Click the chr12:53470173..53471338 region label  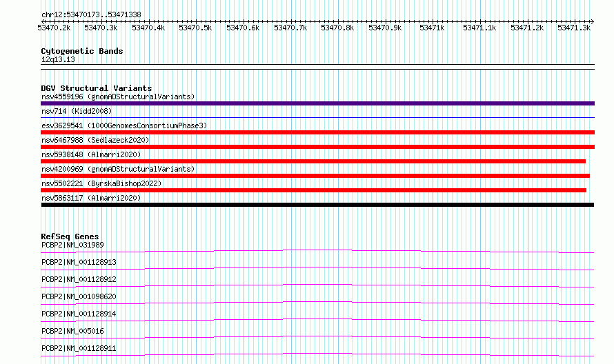point(91,14)
